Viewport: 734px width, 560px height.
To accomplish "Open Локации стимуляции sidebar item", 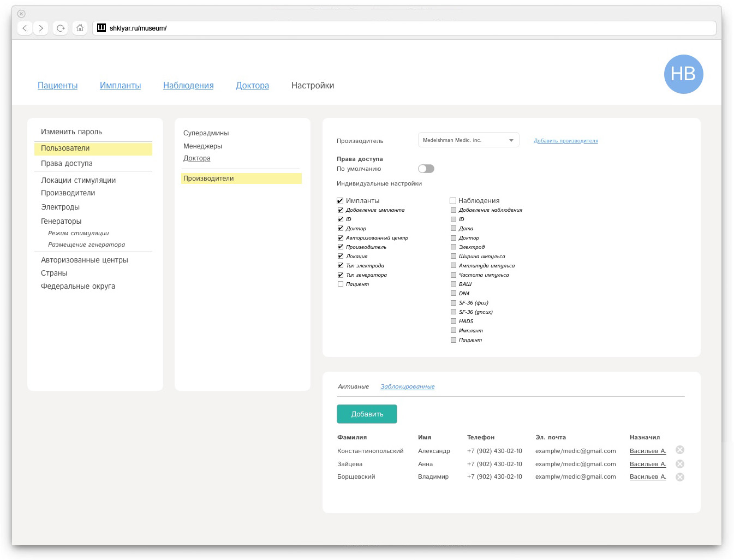I will [x=78, y=181].
